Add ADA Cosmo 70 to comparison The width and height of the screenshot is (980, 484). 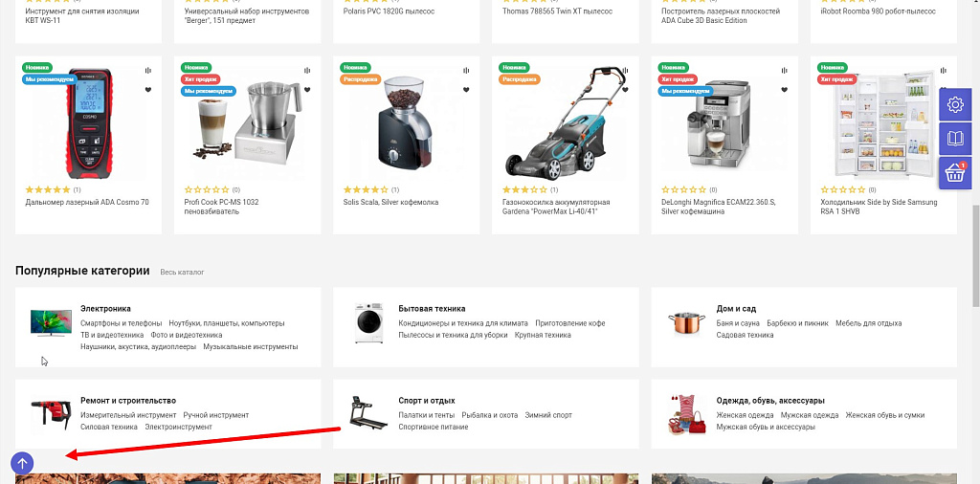(x=148, y=70)
